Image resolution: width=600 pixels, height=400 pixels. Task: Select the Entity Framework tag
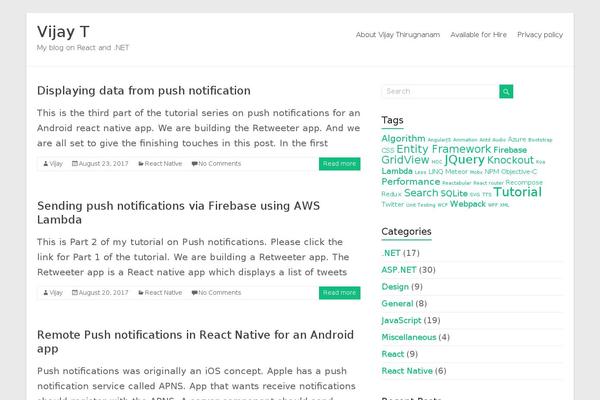[x=443, y=149]
